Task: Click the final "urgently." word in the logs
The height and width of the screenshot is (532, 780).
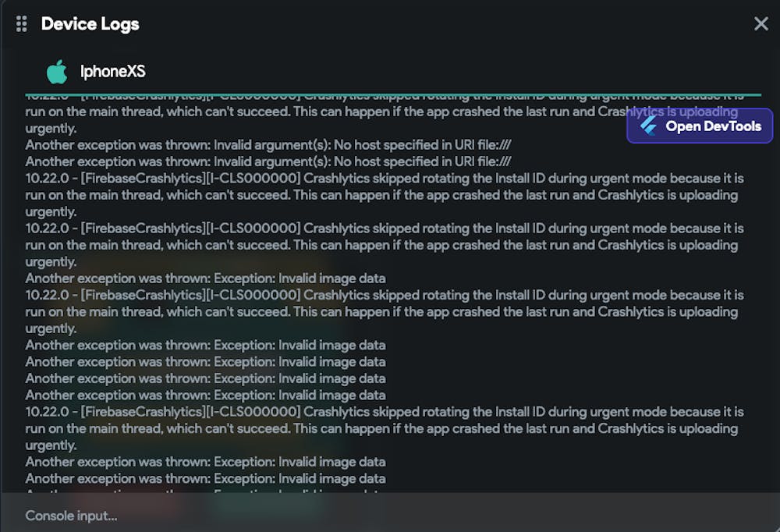Action: pos(51,445)
